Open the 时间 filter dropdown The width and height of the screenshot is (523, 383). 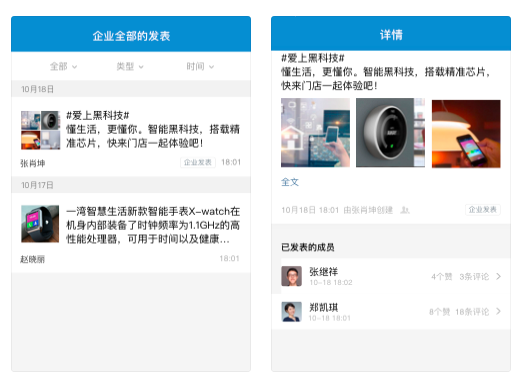pyautogui.click(x=200, y=66)
